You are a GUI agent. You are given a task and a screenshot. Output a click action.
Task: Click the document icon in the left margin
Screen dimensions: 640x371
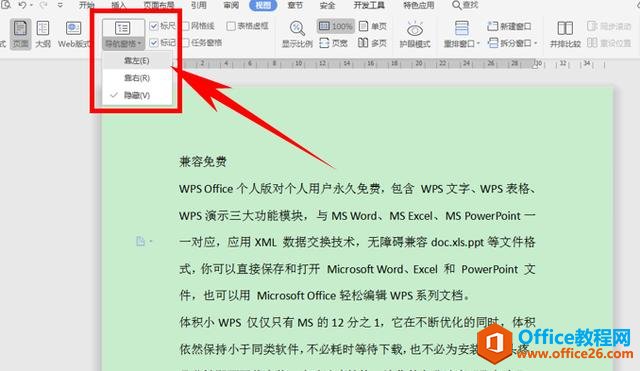(x=140, y=241)
